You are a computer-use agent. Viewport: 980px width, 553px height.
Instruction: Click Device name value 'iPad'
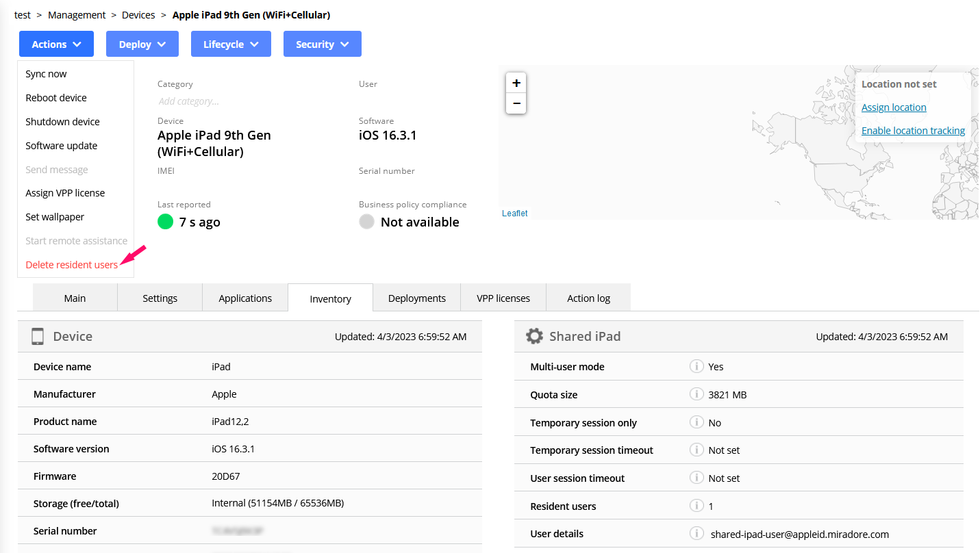221,367
